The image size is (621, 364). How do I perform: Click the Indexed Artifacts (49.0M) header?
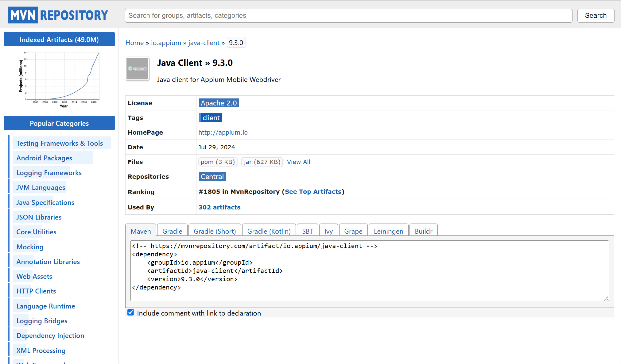(x=59, y=39)
